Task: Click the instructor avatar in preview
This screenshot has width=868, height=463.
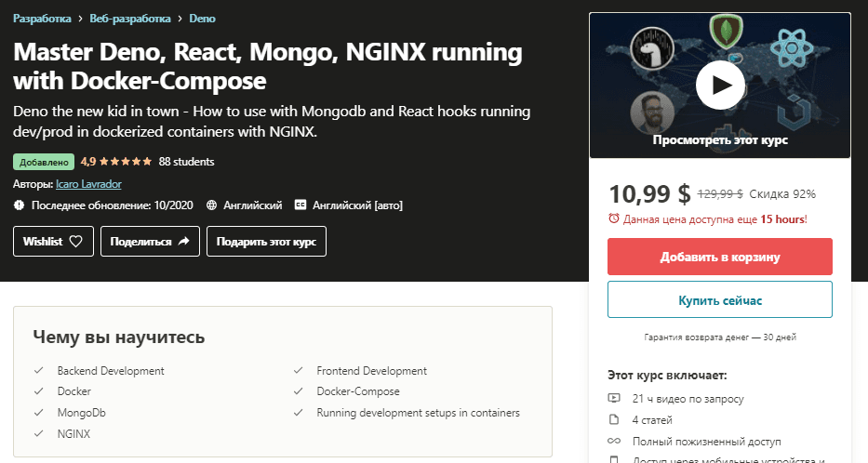Action: pos(652,112)
